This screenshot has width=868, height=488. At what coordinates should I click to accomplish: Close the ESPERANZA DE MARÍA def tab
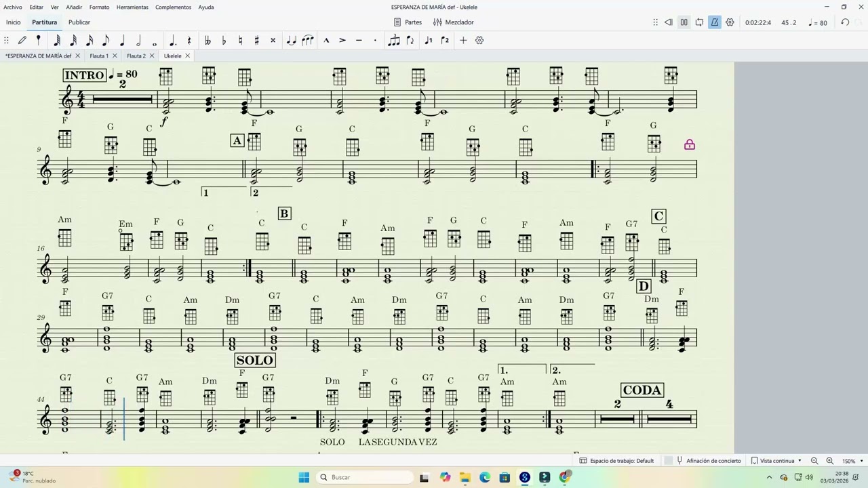[77, 56]
